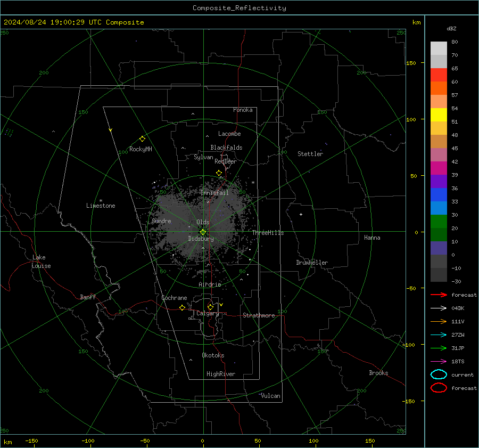Click the cyan 'current' ellipse symbol
Screen dimensions: 479x448
click(439, 374)
